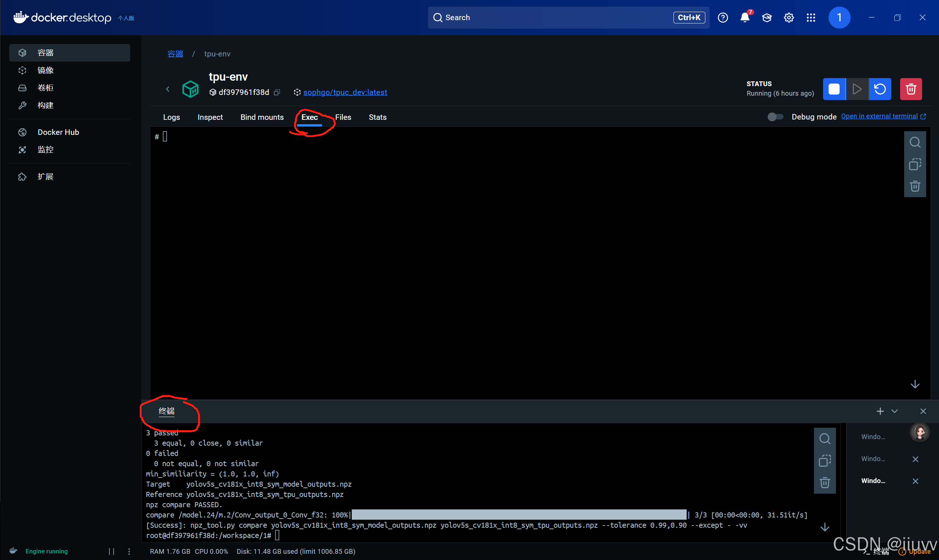Copy container ID df397961f38d
This screenshot has height=560, width=939.
(x=277, y=92)
